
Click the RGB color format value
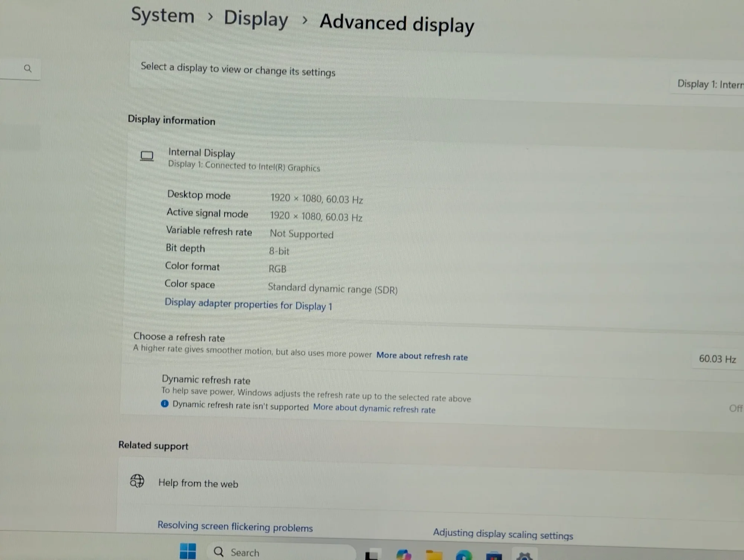[x=278, y=268]
